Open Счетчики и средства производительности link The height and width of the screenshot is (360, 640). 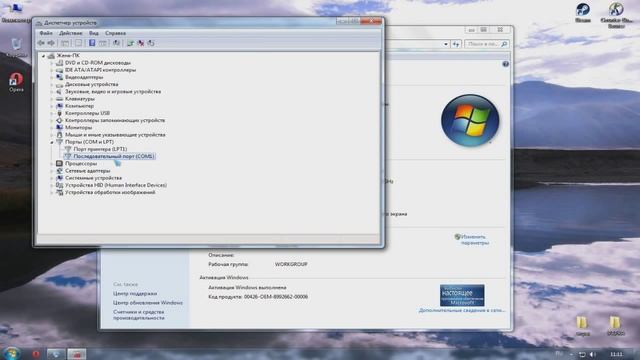coord(139,315)
